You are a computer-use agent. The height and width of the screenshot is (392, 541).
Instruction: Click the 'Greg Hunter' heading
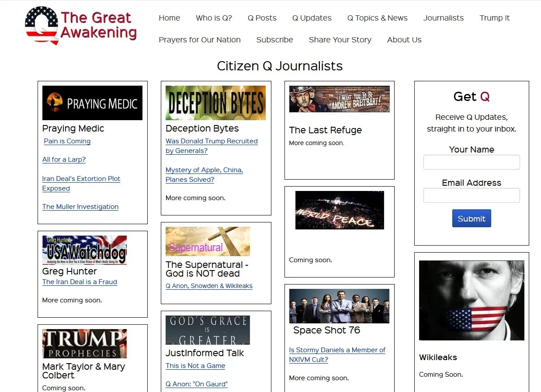(69, 271)
